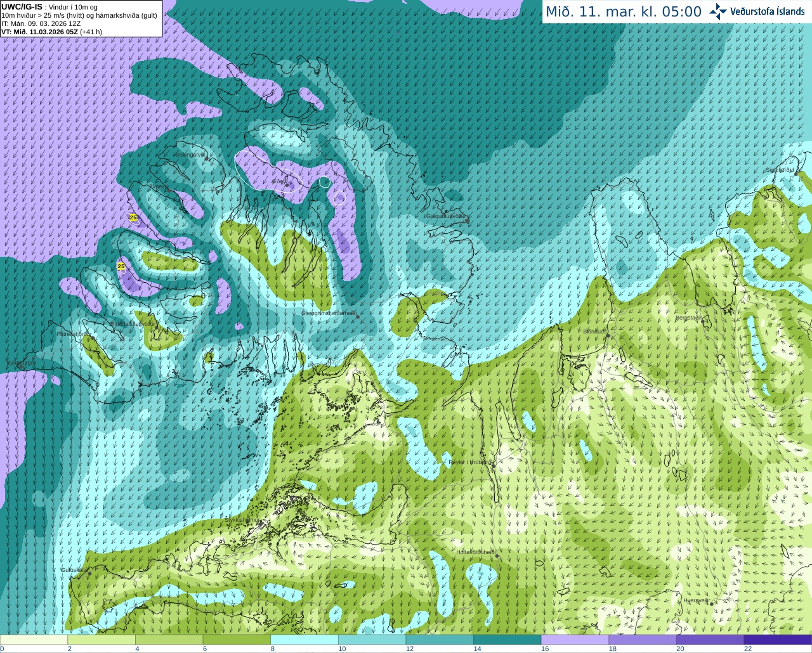Click the Holtavörðuheiði station label
The image size is (812, 653).
(x=476, y=552)
